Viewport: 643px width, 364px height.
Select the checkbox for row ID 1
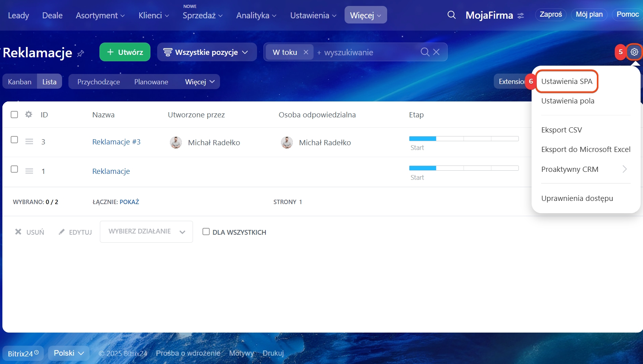click(14, 169)
